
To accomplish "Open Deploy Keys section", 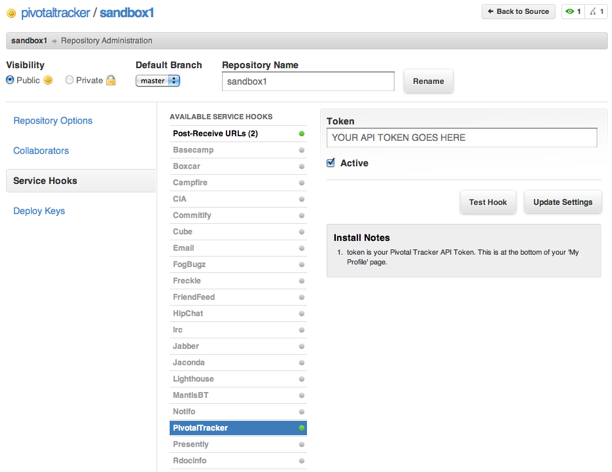I will tap(39, 211).
